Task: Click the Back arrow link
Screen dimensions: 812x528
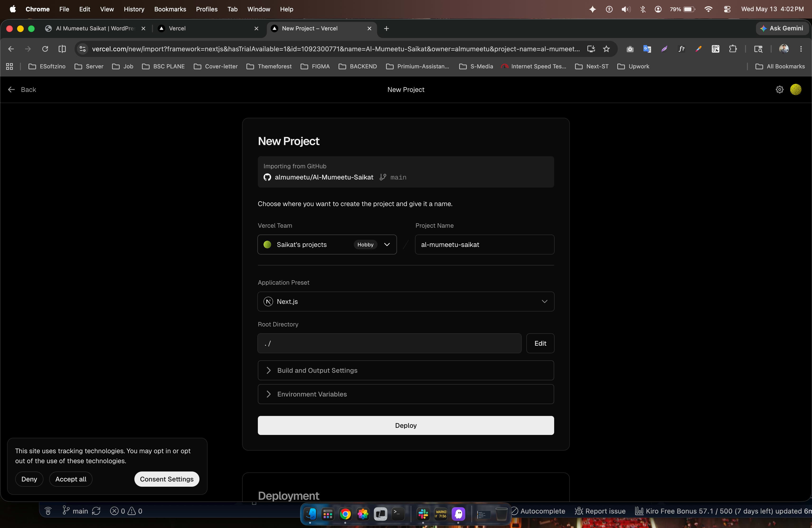Action: click(22, 89)
